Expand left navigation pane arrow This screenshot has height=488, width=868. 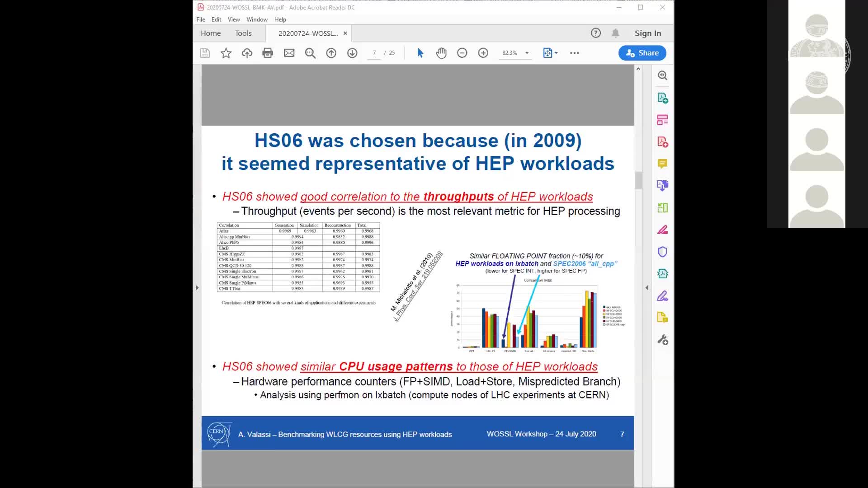tap(197, 287)
